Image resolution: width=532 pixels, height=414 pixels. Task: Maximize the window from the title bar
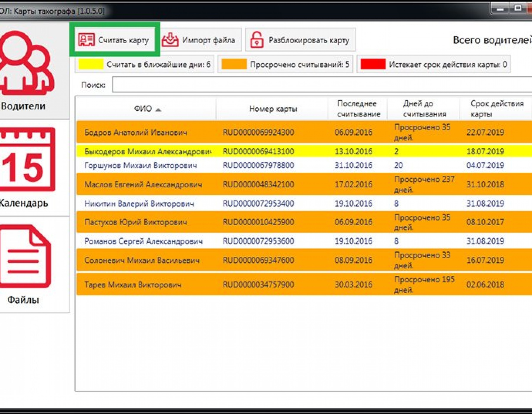click(518, 9)
